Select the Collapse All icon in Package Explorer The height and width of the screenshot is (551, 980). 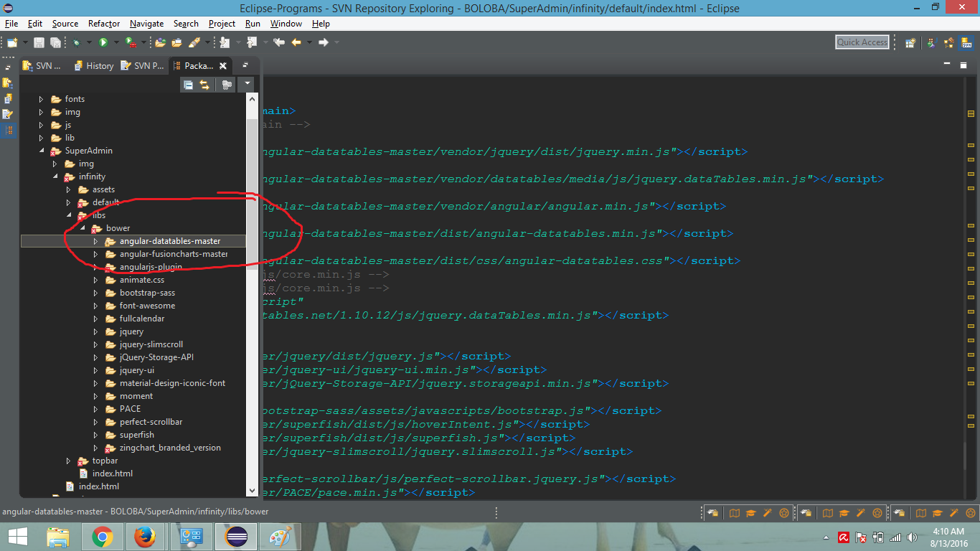point(189,84)
